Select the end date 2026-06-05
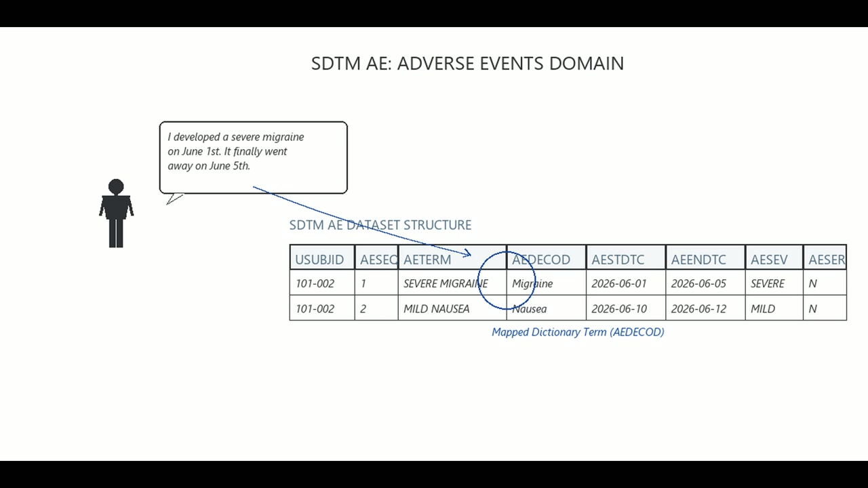The width and height of the screenshot is (868, 488). click(705, 283)
